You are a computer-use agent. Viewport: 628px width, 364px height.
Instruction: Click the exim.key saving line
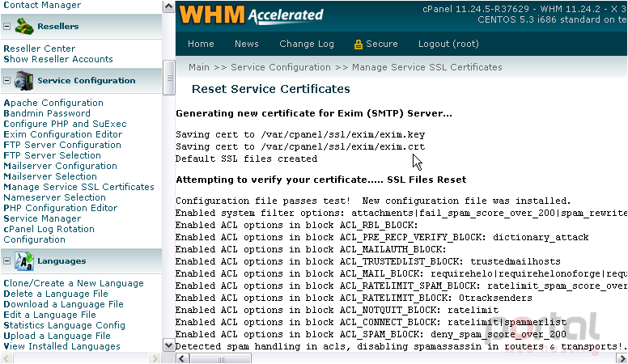[300, 134]
